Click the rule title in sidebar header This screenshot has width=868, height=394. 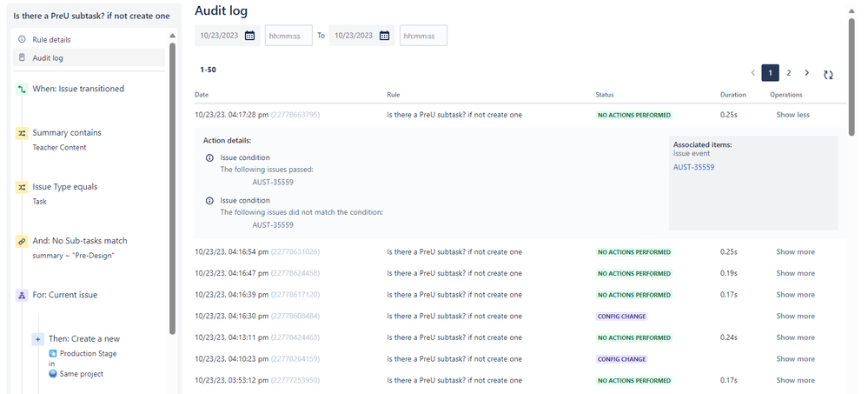(x=91, y=16)
